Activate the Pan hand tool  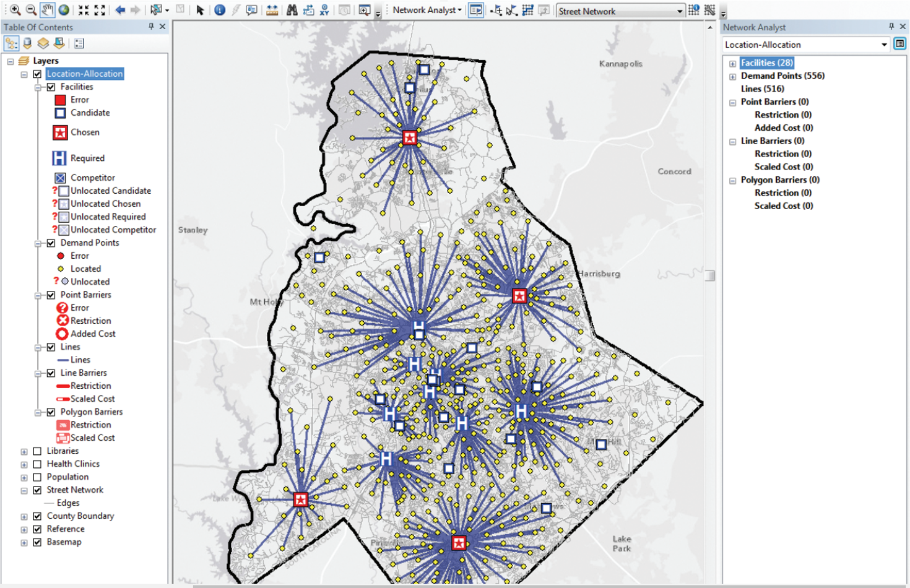click(47, 10)
